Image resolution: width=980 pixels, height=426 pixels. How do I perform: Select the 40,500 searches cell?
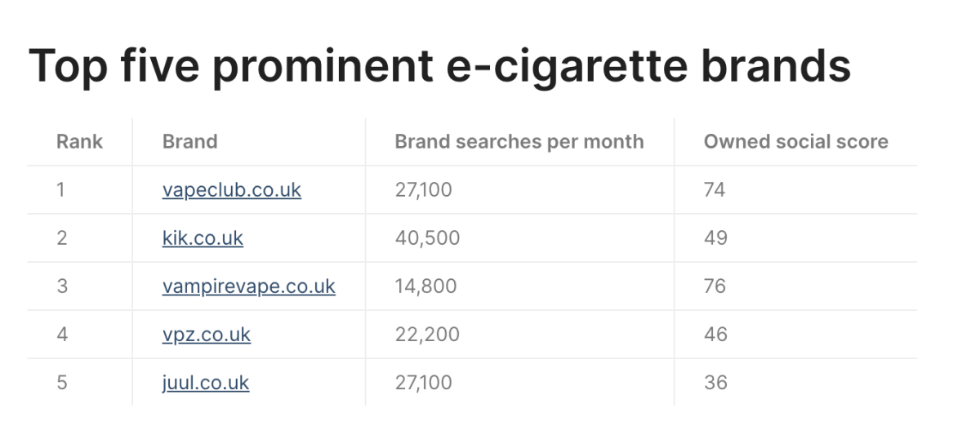[427, 238]
